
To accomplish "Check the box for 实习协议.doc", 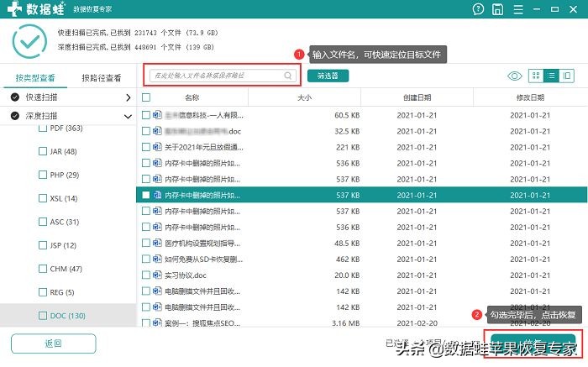I will point(146,275).
